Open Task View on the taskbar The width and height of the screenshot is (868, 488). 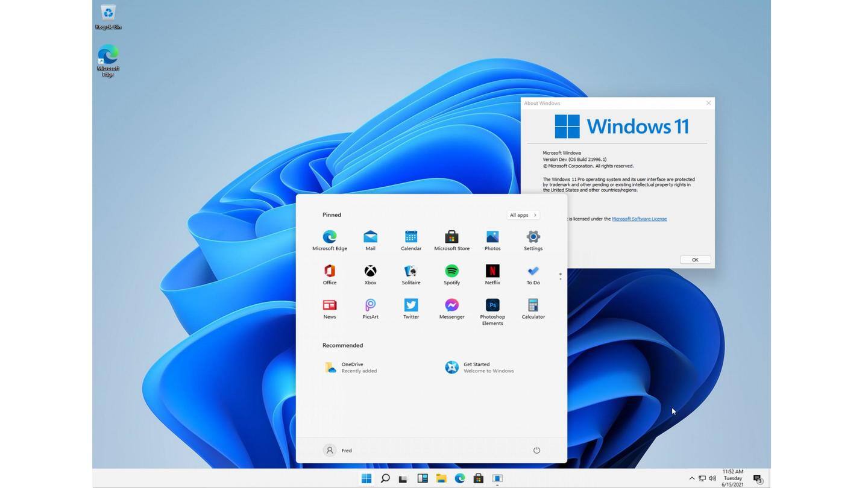click(x=403, y=478)
